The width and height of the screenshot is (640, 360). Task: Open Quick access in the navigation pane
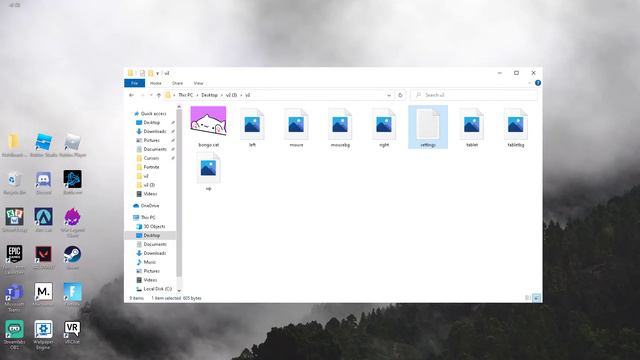point(150,113)
